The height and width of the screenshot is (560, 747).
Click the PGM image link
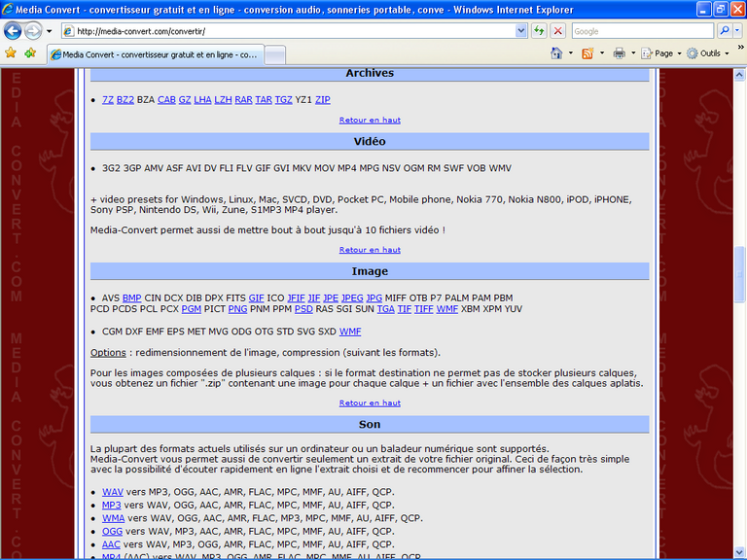pyautogui.click(x=191, y=309)
